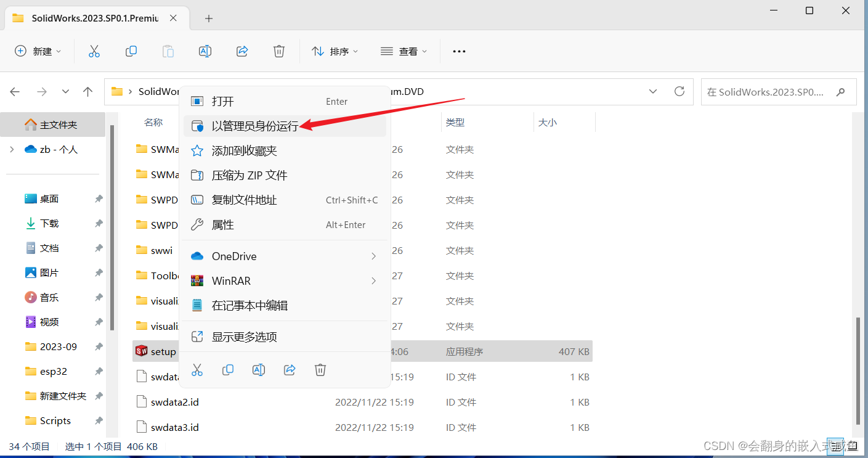
Task: Click the Cut icon in the toolbar
Action: point(94,52)
